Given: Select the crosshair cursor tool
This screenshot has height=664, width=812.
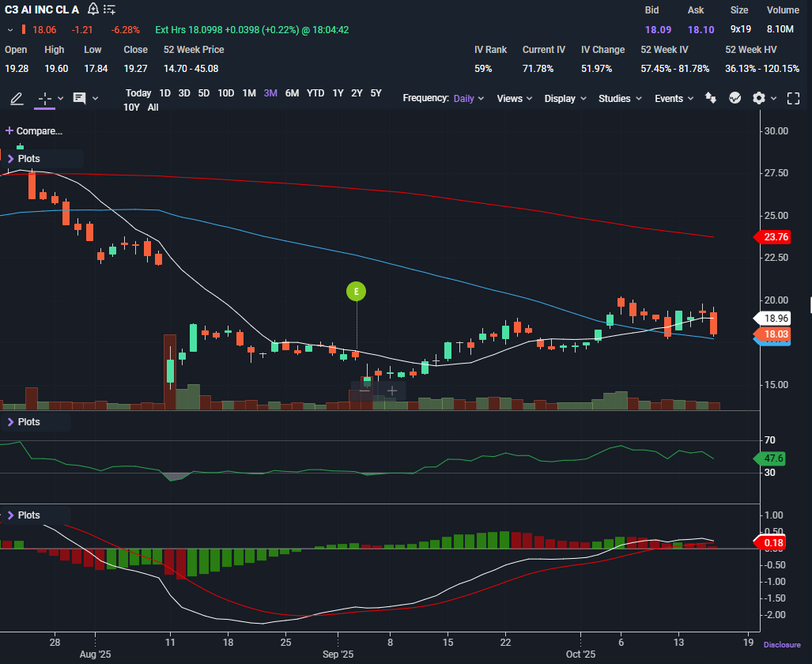Looking at the screenshot, I should point(45,98).
